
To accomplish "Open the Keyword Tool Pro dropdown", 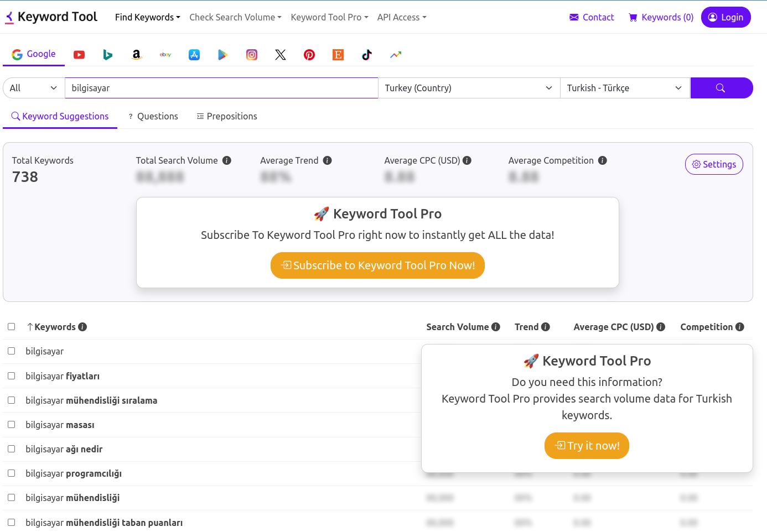I will tap(329, 17).
